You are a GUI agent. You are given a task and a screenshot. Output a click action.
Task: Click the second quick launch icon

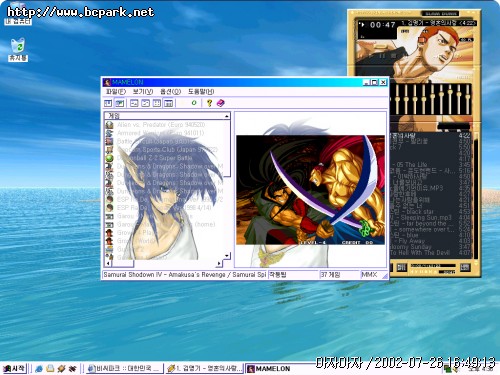coord(50,369)
